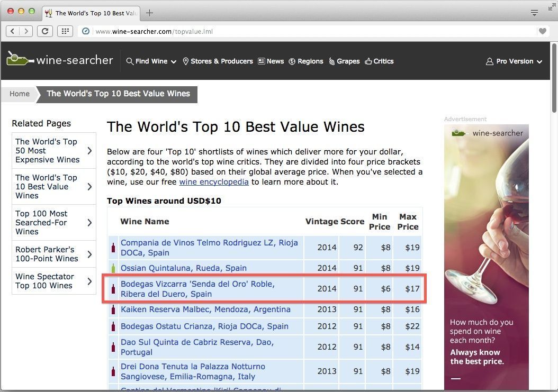Open Robert Parker's 100-Point Wines via its arrow
This screenshot has height=392, width=558.
pos(90,254)
